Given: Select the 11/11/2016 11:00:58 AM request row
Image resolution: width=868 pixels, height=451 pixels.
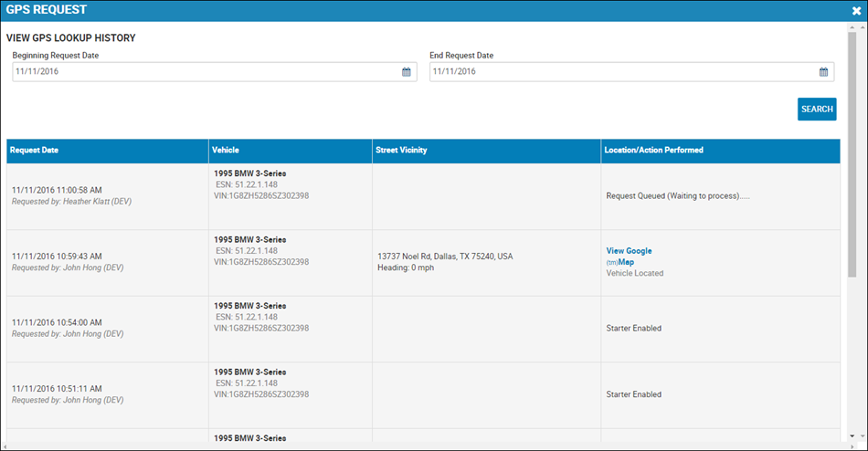Looking at the screenshot, I should pyautogui.click(x=423, y=196).
